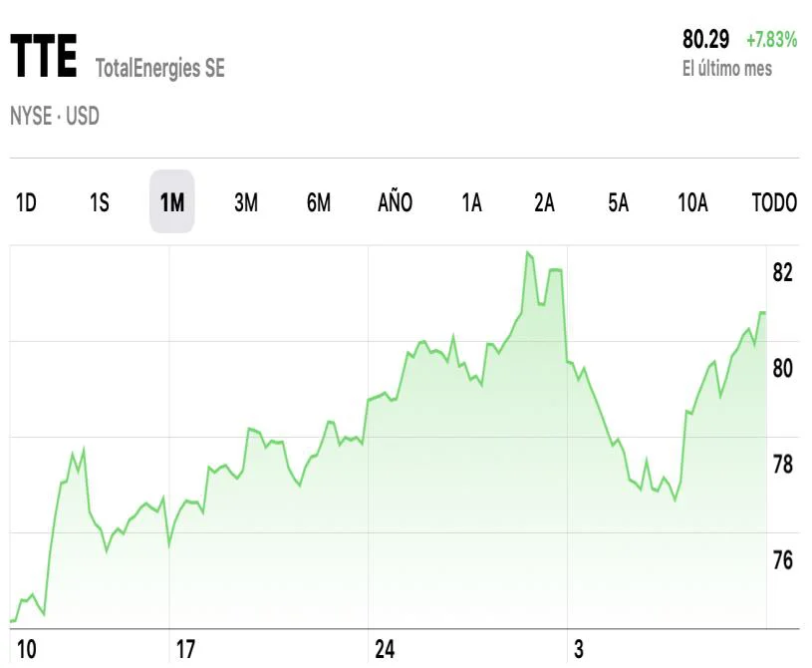
Task: Select the 1D time range tab
Action: (x=26, y=202)
